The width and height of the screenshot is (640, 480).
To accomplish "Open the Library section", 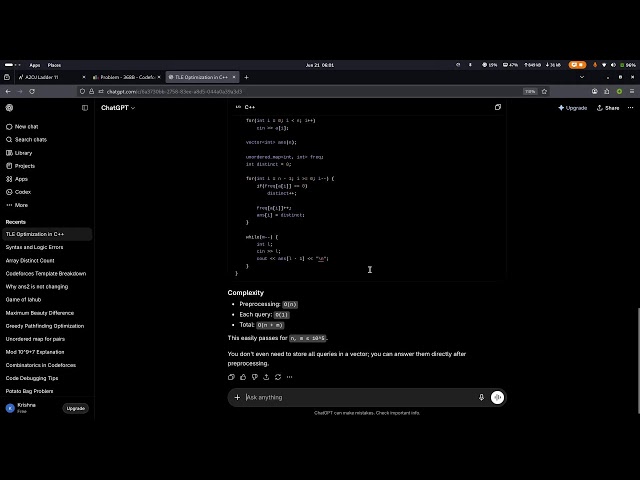I will (x=19, y=153).
